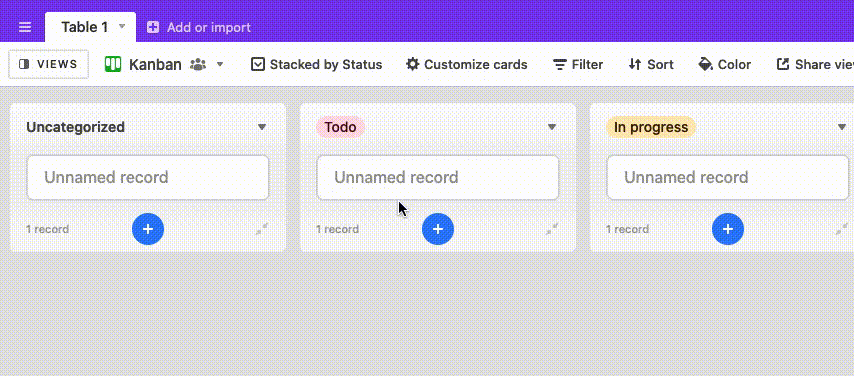This screenshot has height=376, width=854.
Task: Click the Share view icon
Action: point(783,64)
